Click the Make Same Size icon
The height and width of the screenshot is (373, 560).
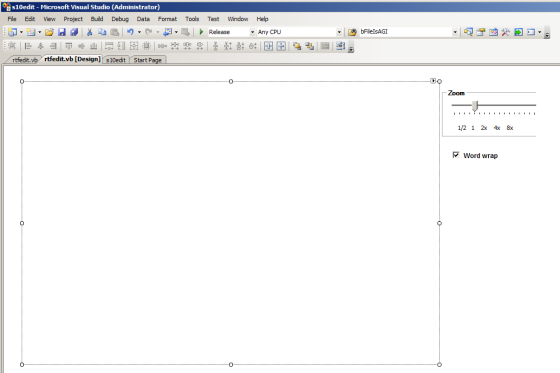click(134, 46)
